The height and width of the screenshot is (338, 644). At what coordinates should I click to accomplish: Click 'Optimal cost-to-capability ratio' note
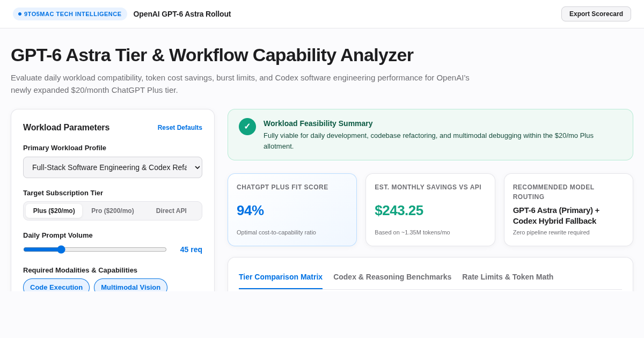click(x=276, y=232)
